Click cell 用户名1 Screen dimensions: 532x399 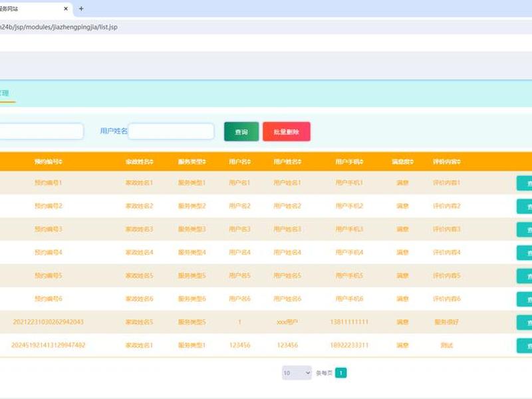239,182
